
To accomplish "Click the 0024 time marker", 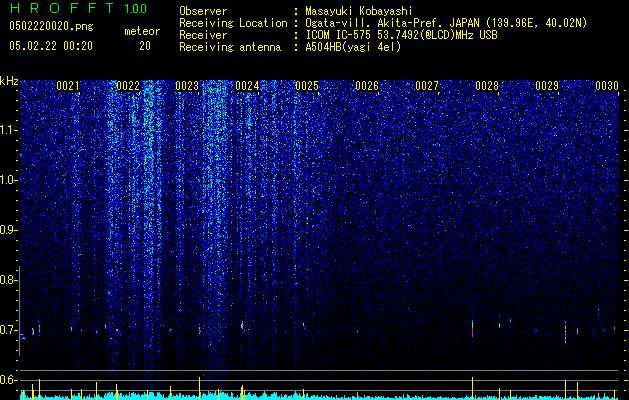I will point(247,86).
